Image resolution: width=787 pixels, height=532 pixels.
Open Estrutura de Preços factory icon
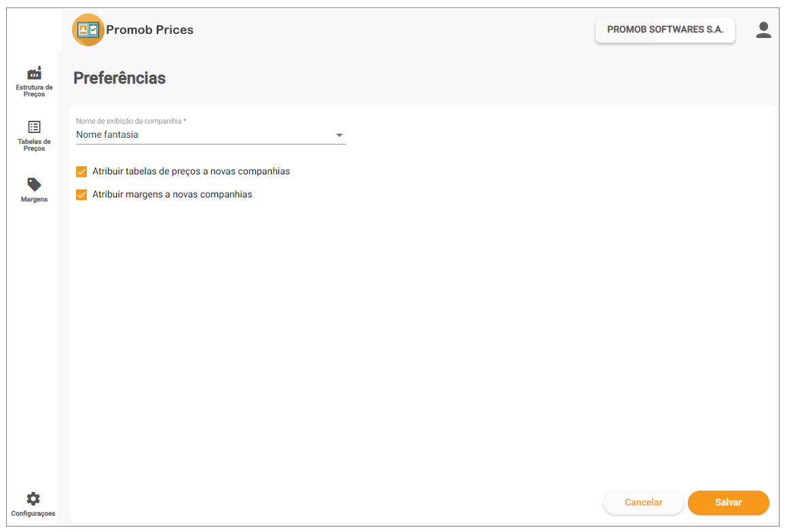point(34,73)
